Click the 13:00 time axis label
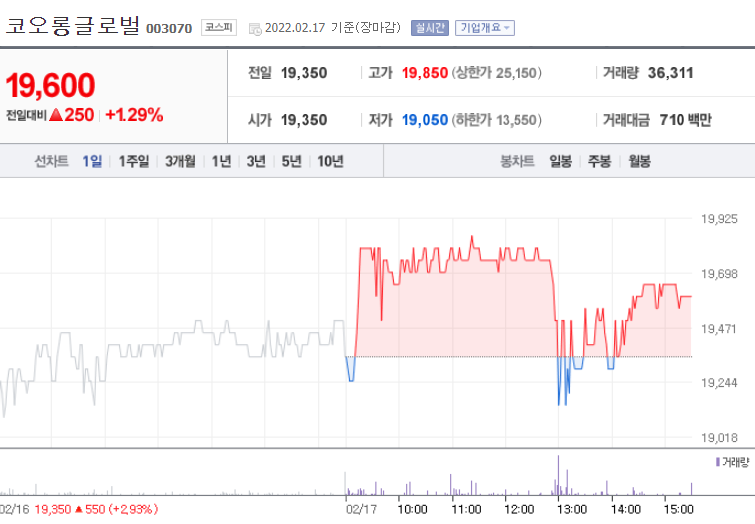This screenshot has height=524, width=755. point(572,509)
